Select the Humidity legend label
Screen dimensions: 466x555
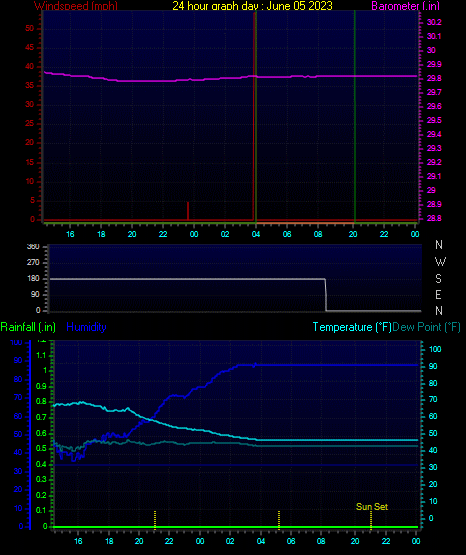[86, 327]
